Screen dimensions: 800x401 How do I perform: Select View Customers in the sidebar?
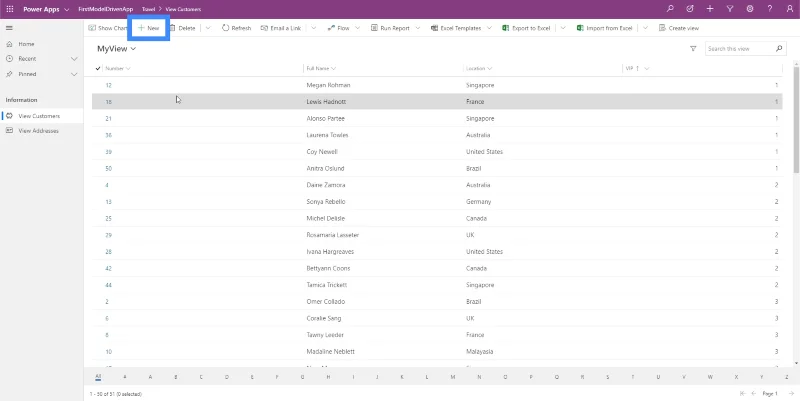click(x=42, y=116)
